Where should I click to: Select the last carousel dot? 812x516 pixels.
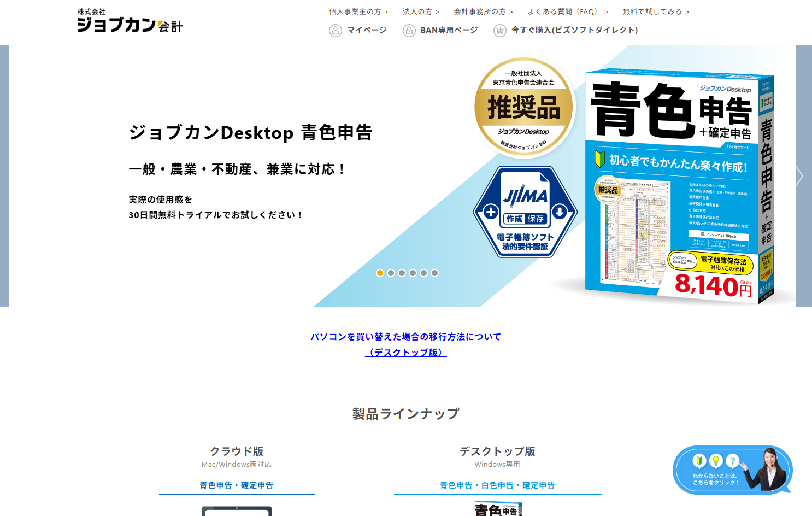(434, 273)
